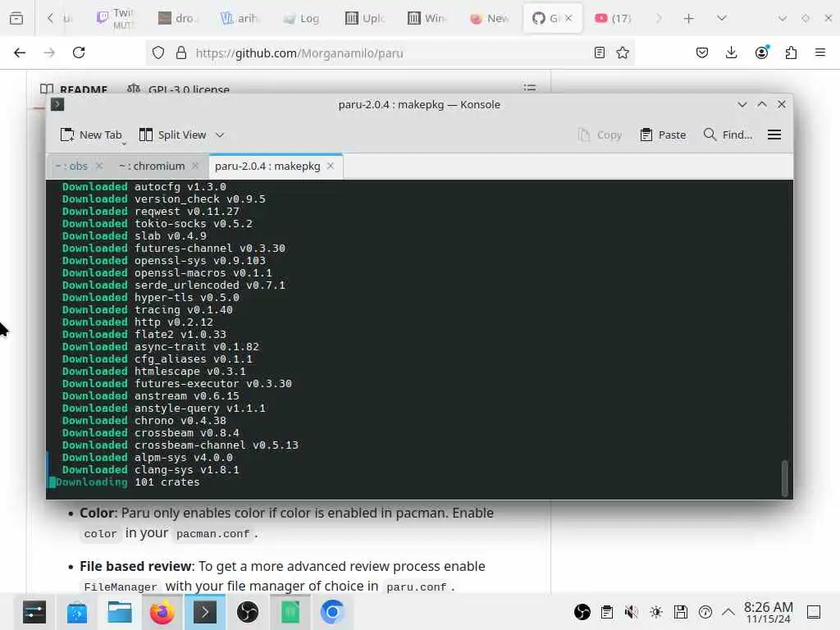Screen dimensions: 840x630
Task: Expand the Split View dropdown arrow
Action: tap(220, 135)
